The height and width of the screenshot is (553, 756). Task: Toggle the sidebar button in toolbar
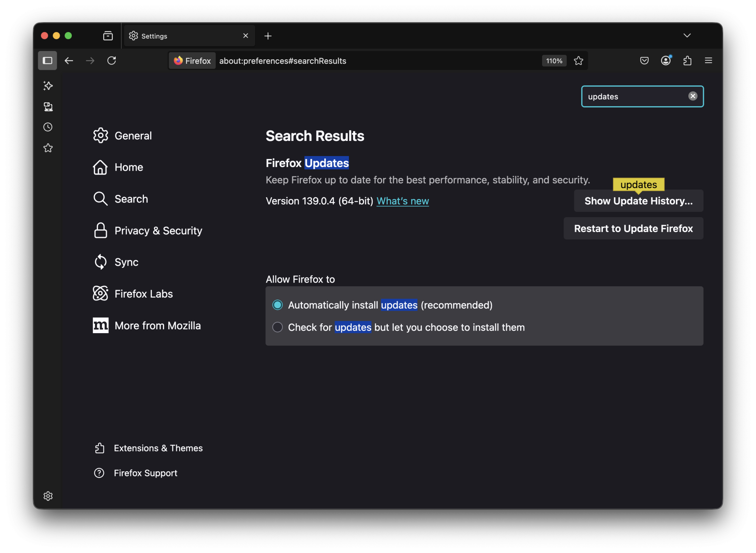(x=48, y=60)
